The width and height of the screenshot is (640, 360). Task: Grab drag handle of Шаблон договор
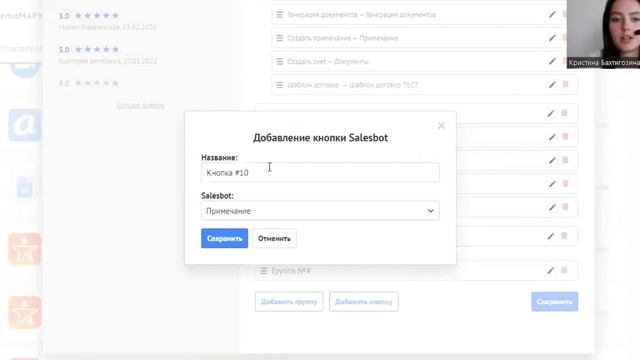point(280,85)
